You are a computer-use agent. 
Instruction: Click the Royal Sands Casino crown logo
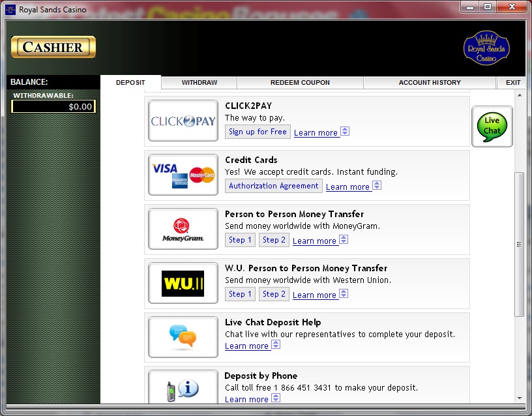486,48
